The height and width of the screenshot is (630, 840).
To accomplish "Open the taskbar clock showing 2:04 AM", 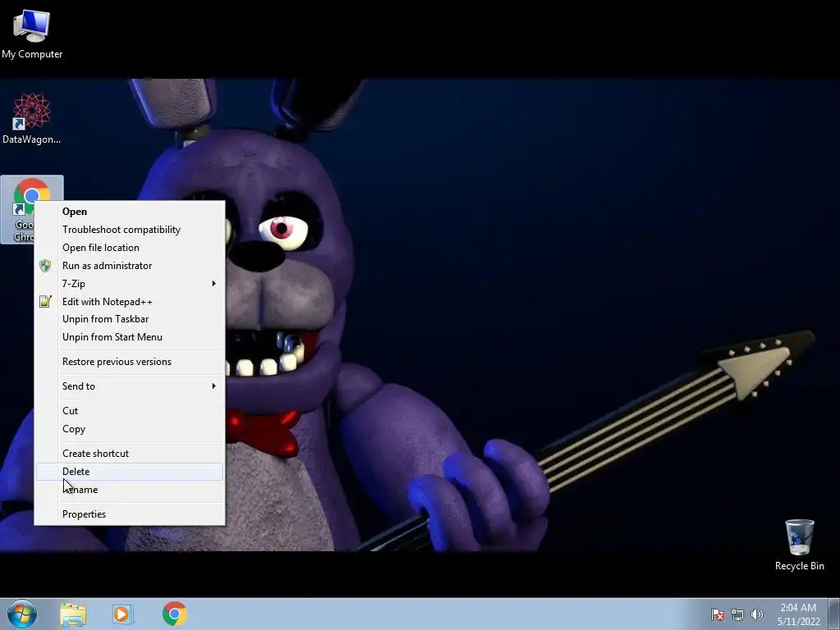I will [798, 614].
